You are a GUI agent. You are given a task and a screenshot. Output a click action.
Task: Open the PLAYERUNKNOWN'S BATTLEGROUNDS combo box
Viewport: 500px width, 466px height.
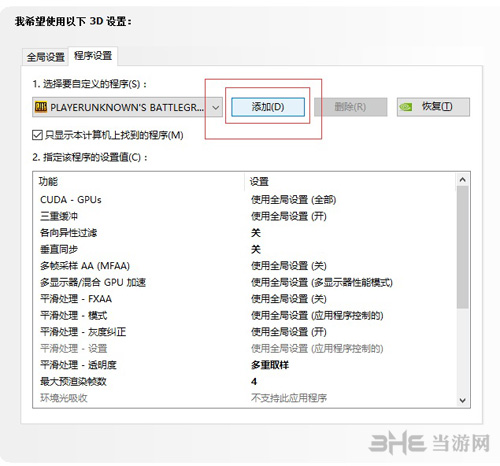click(x=127, y=107)
